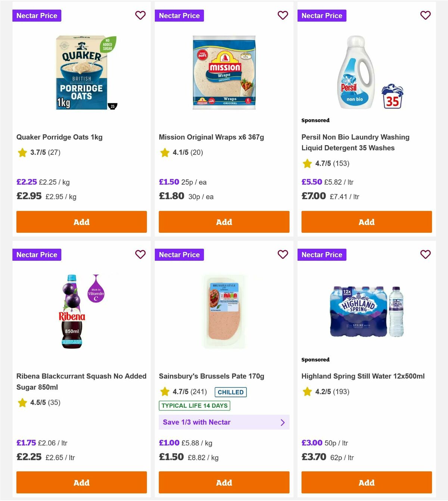Expand the Save 1/3 with Nectar offer

[224, 422]
